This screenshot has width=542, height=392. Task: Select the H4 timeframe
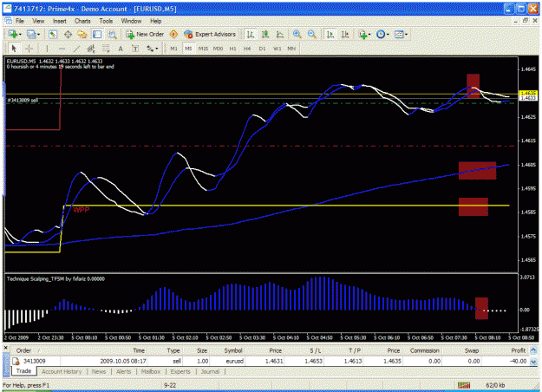coord(247,49)
